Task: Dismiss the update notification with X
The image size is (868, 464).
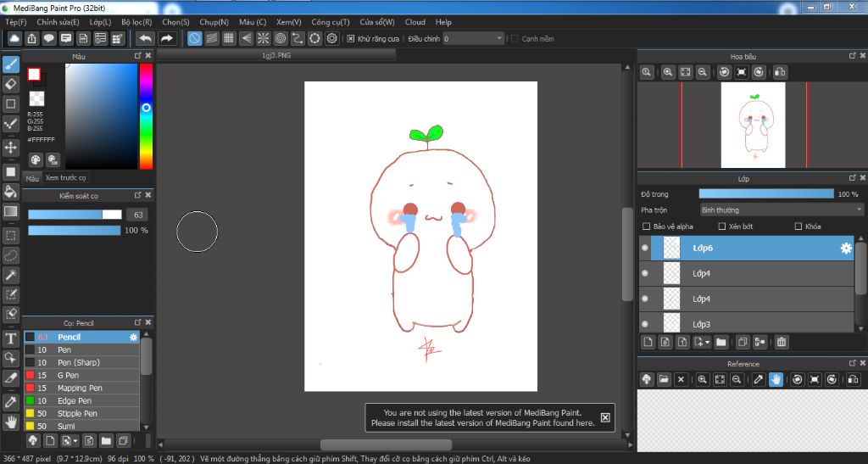Action: (605, 417)
